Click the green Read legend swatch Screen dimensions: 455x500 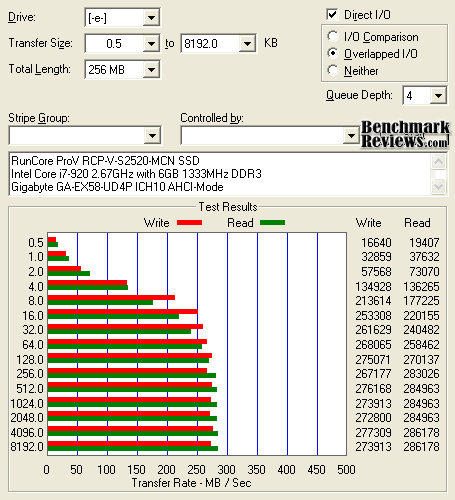click(272, 223)
